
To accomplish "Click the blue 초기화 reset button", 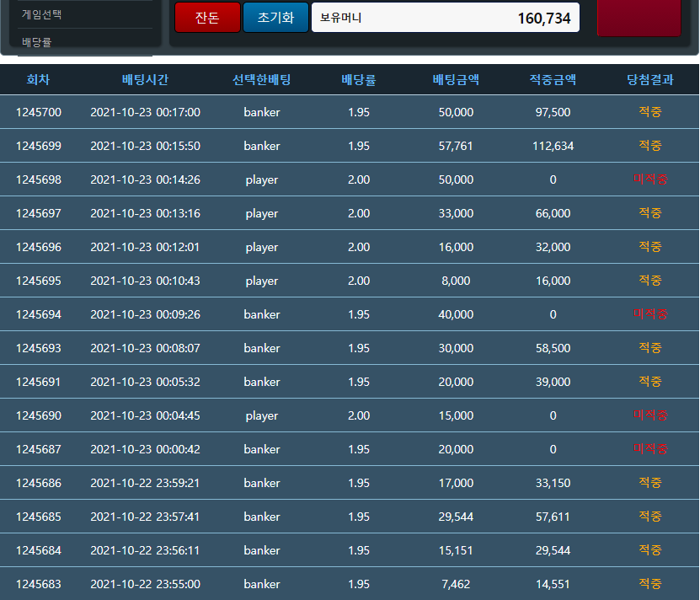I will click(276, 18).
